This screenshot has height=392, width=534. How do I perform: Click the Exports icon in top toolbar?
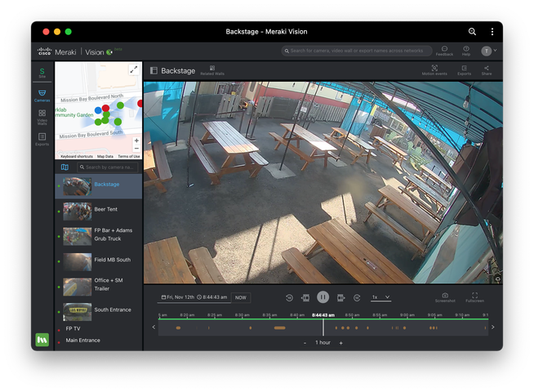tap(464, 70)
